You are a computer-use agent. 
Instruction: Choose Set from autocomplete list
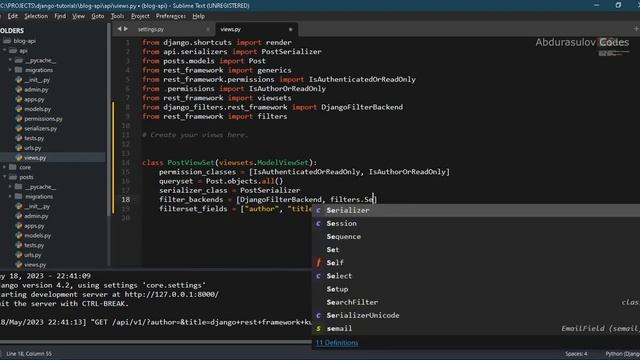[x=476, y=250]
